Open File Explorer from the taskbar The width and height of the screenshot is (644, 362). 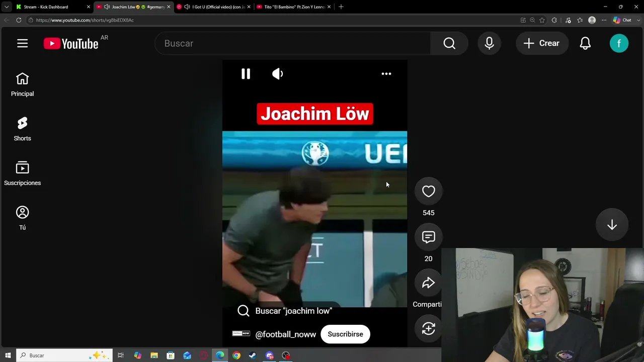[x=154, y=355]
